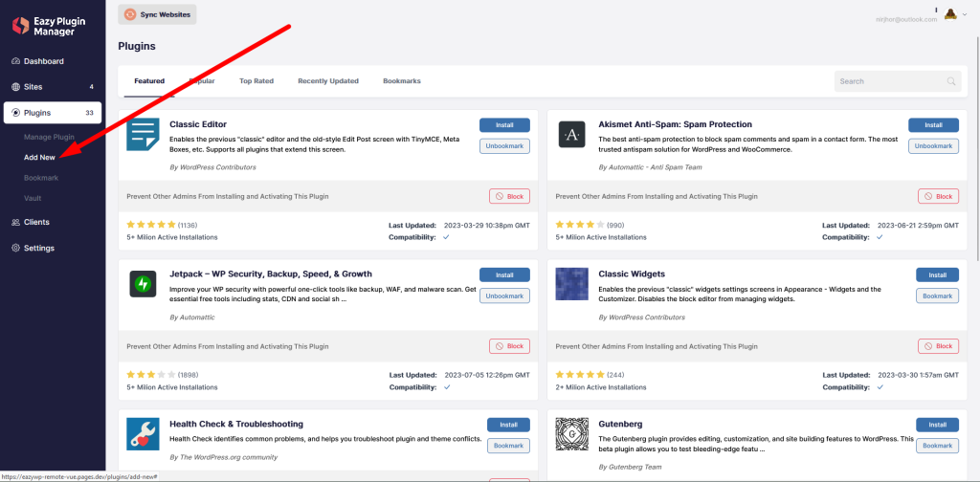Install the Jetpack plugin

(504, 274)
